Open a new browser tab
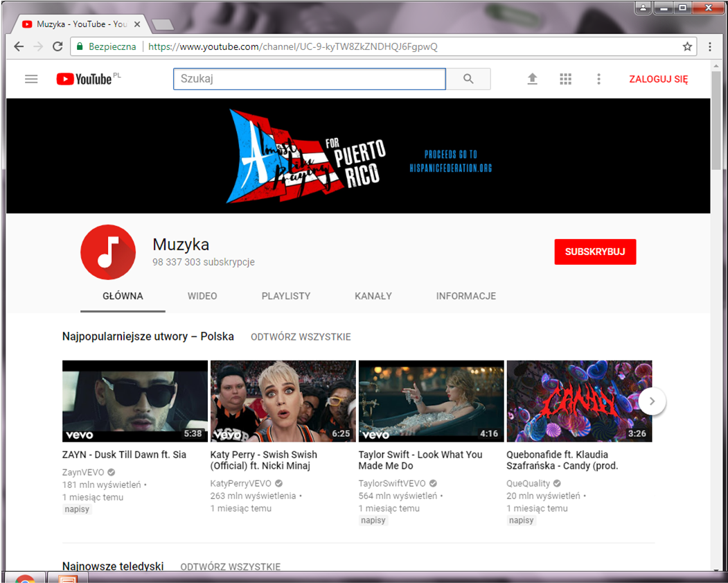The image size is (728, 583). click(163, 24)
